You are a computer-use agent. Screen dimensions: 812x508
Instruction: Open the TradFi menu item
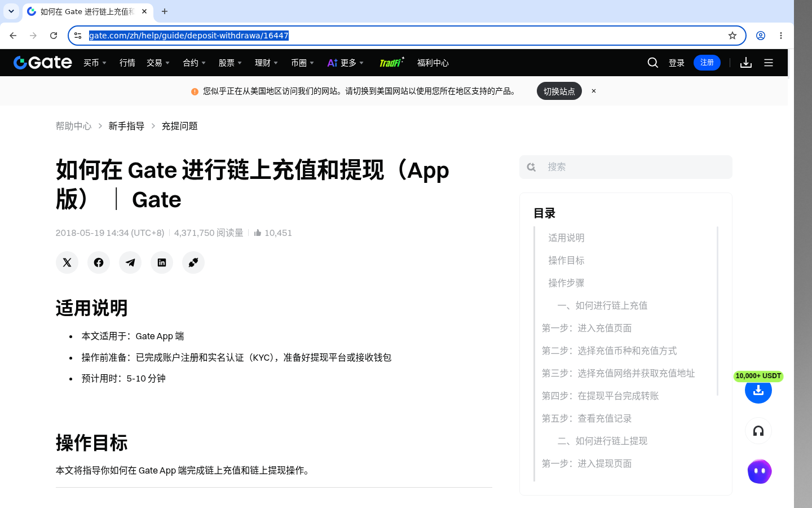click(x=391, y=62)
